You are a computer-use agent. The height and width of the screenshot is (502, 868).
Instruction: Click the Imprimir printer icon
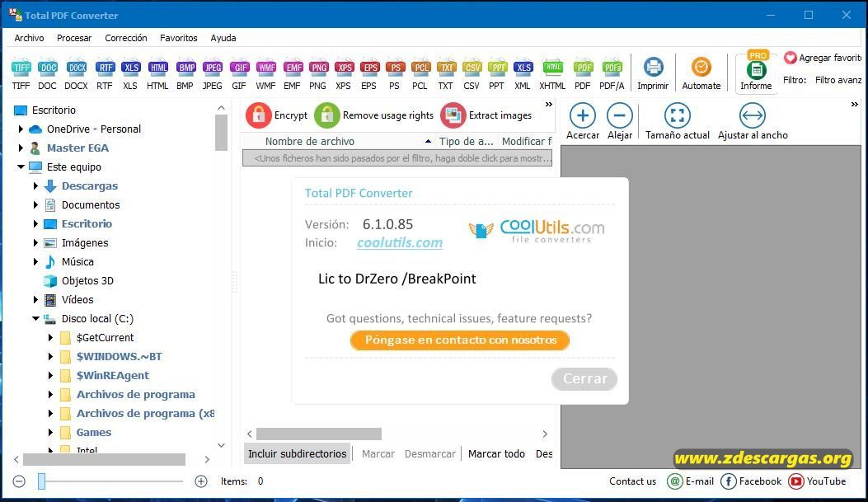pyautogui.click(x=653, y=73)
